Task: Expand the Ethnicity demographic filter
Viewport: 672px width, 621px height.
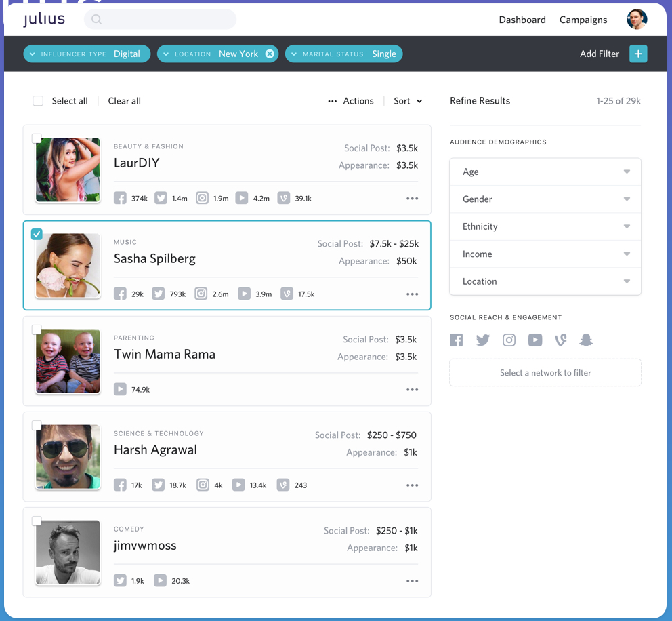Action: [545, 226]
